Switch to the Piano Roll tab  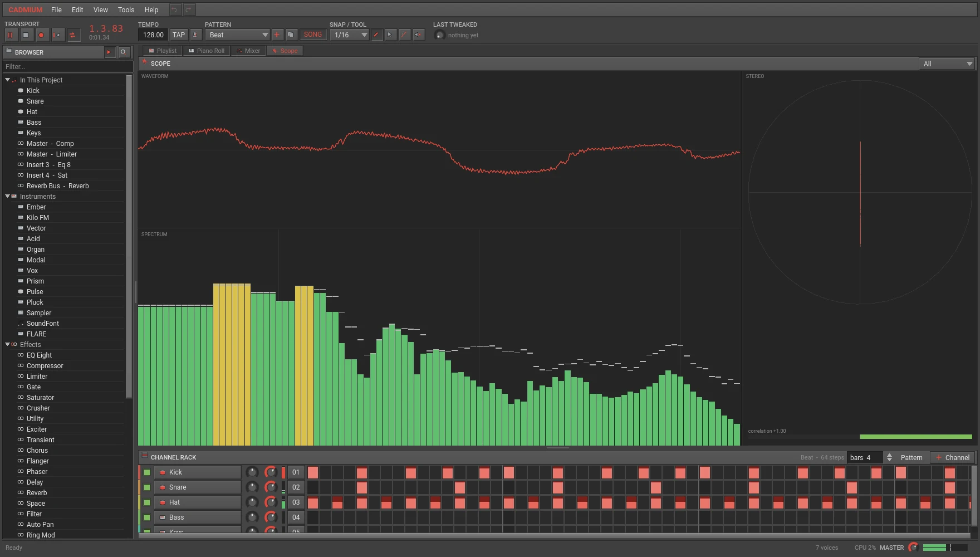206,51
